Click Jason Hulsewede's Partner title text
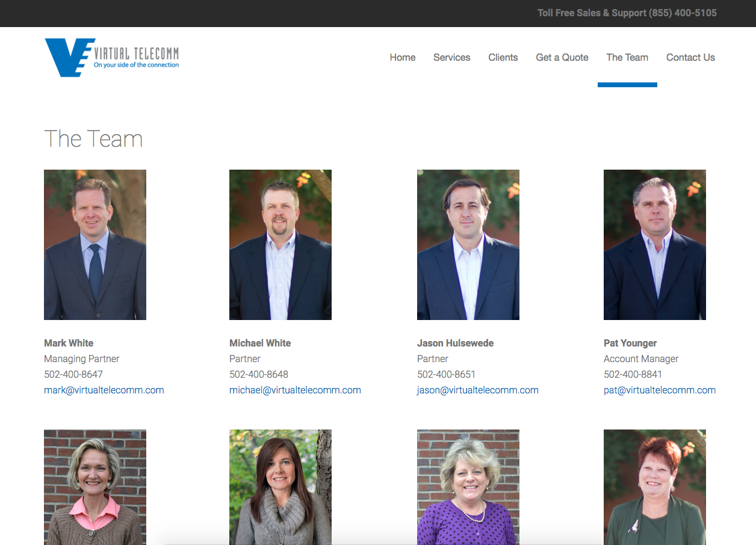The image size is (756, 545). [433, 359]
